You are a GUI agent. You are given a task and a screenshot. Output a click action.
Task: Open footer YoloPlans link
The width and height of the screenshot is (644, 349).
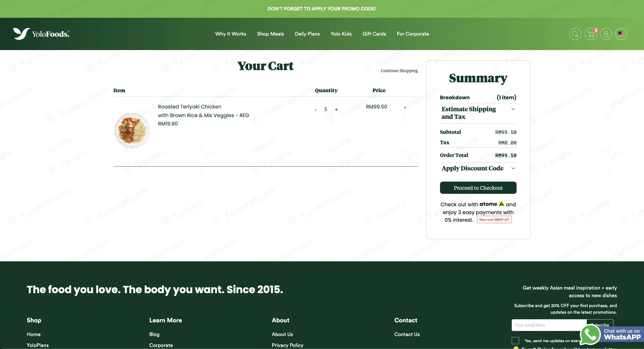coord(38,345)
